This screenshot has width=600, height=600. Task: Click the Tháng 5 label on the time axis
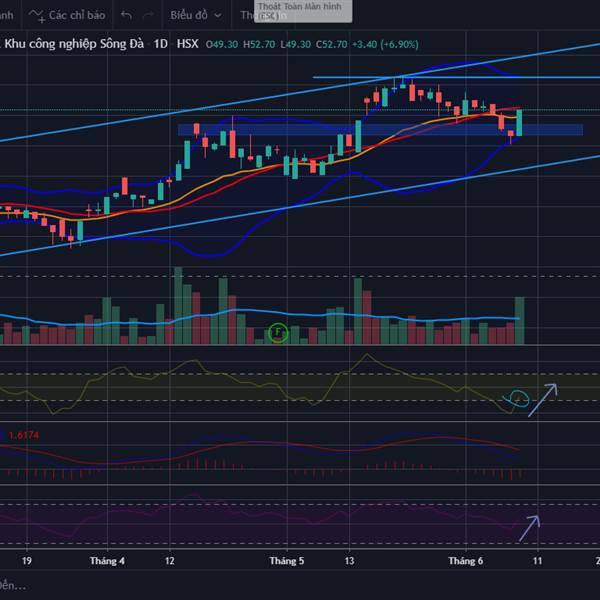coord(287,561)
